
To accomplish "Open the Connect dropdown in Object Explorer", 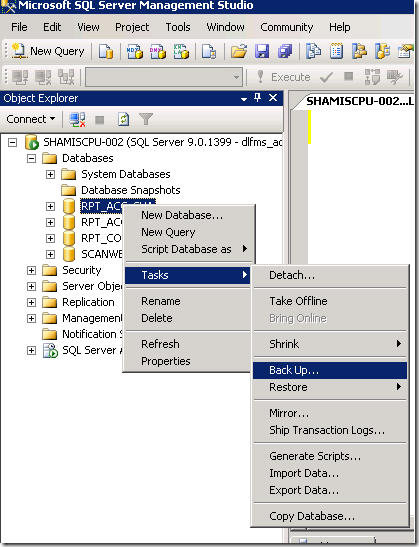I will point(31,119).
